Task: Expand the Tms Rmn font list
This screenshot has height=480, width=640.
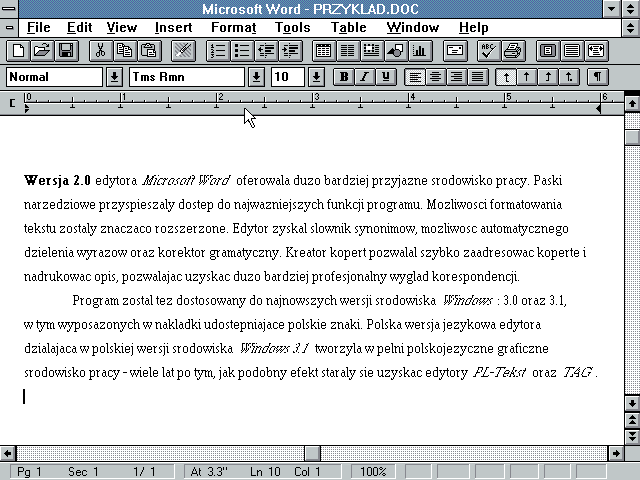Action: pos(256,77)
